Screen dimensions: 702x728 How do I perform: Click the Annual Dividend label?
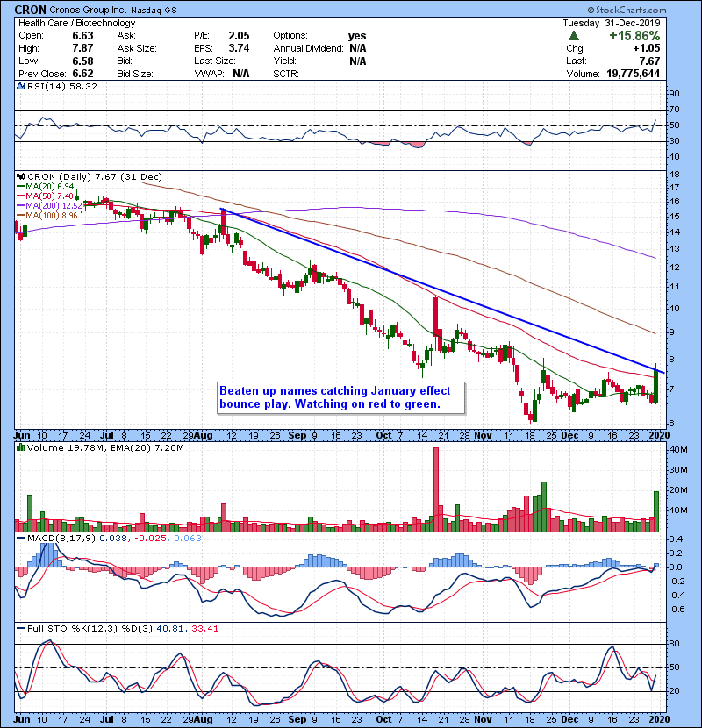(309, 48)
